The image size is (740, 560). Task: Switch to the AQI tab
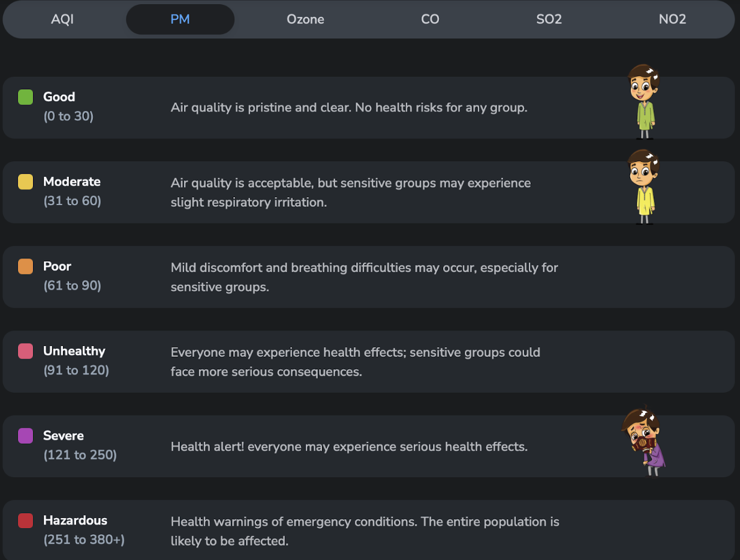pos(62,19)
